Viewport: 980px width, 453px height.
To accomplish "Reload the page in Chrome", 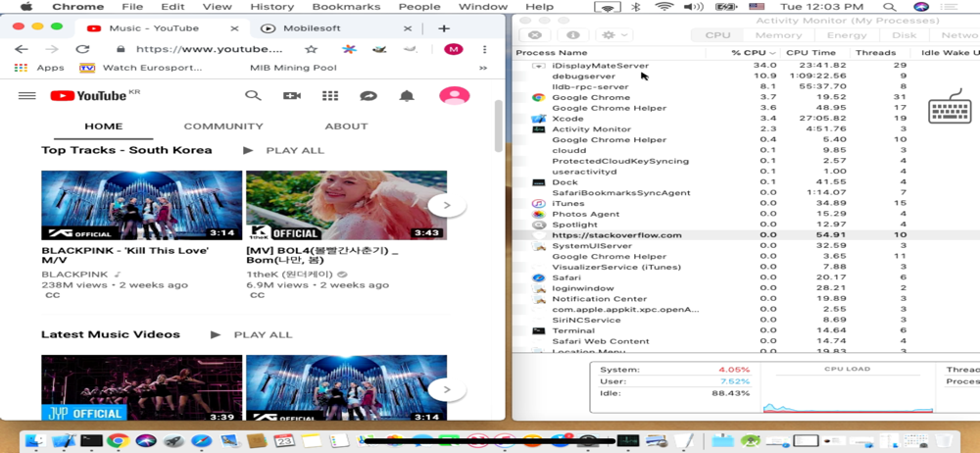I will click(82, 49).
